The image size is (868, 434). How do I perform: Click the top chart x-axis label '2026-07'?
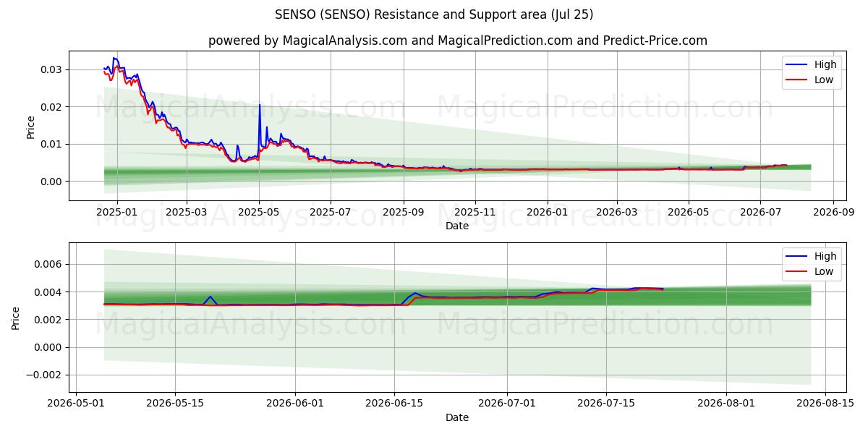coord(760,213)
